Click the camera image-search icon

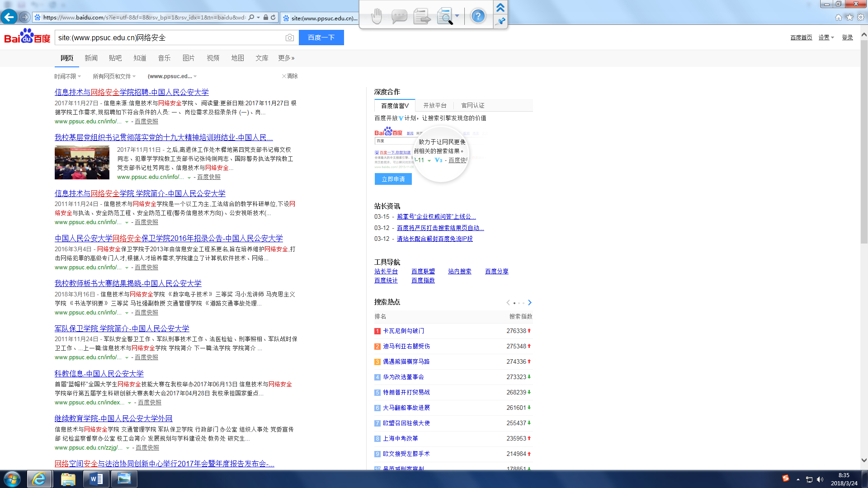point(290,38)
